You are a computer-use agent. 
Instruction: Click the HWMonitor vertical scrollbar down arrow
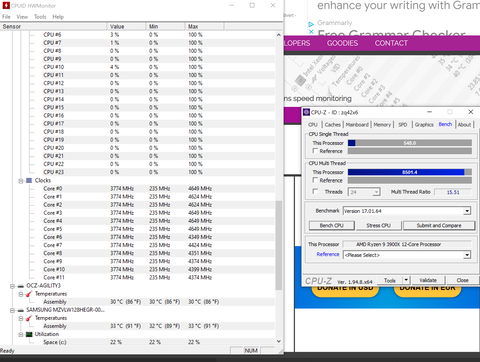pyautogui.click(x=279, y=341)
